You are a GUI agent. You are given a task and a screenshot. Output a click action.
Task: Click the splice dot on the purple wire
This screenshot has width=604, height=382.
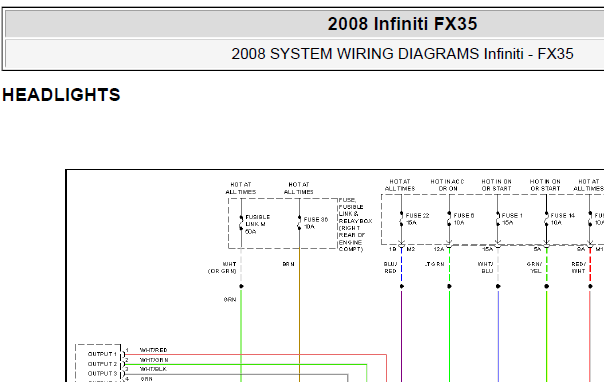[401, 286]
